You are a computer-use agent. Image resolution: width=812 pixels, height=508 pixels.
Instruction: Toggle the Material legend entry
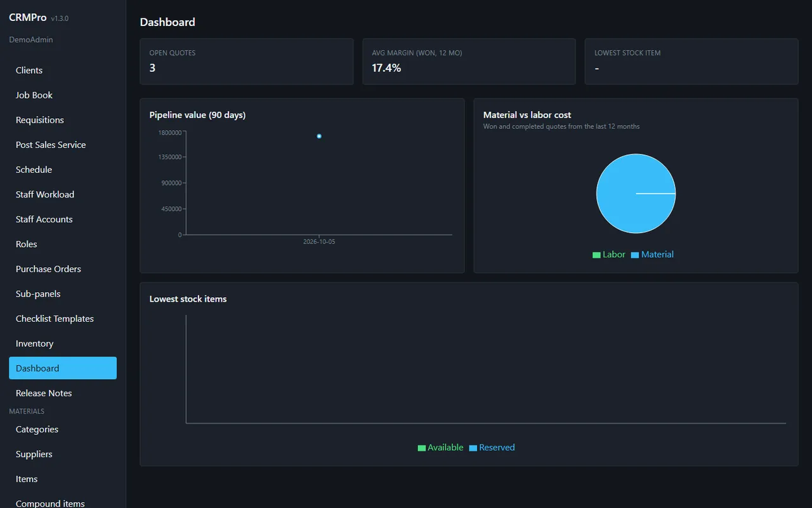(x=652, y=255)
